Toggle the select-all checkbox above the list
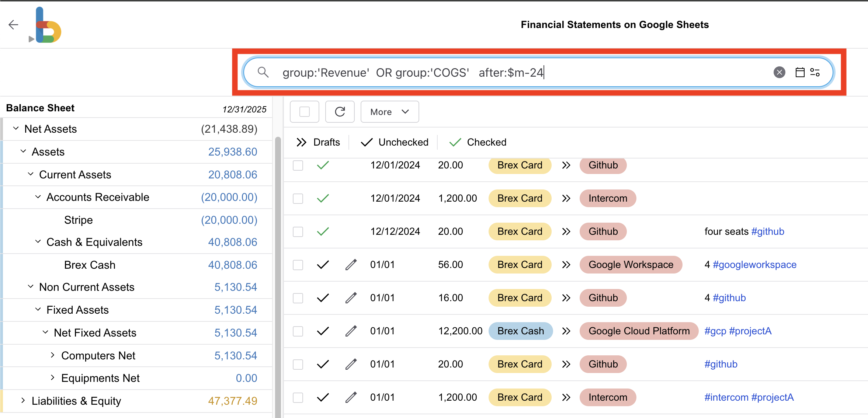This screenshot has width=868, height=418. [304, 112]
